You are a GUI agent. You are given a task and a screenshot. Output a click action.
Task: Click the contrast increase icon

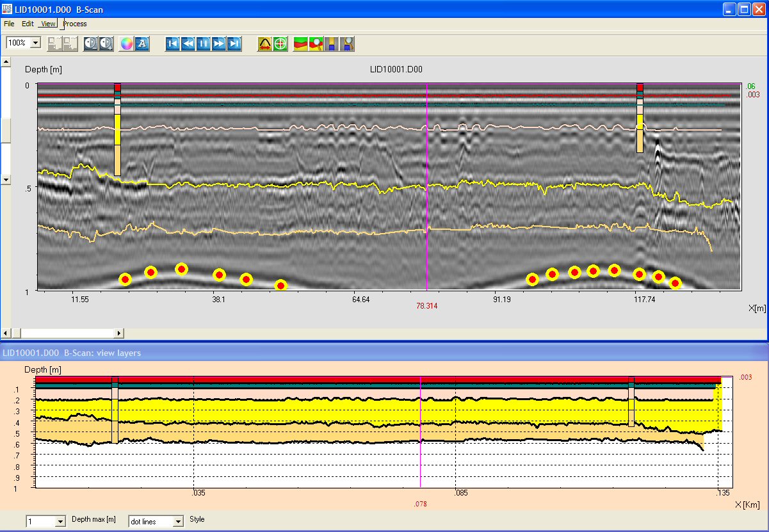[106, 44]
